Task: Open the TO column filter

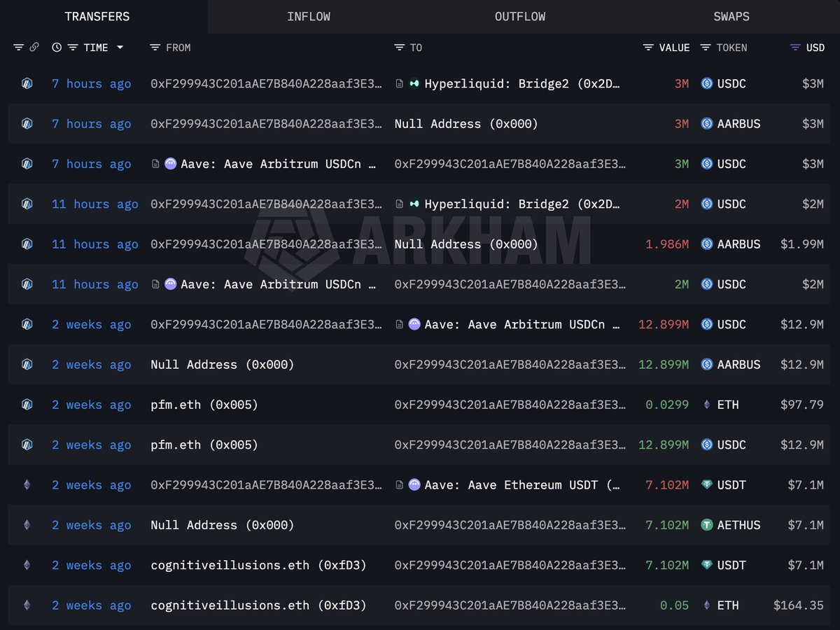Action: [399, 48]
